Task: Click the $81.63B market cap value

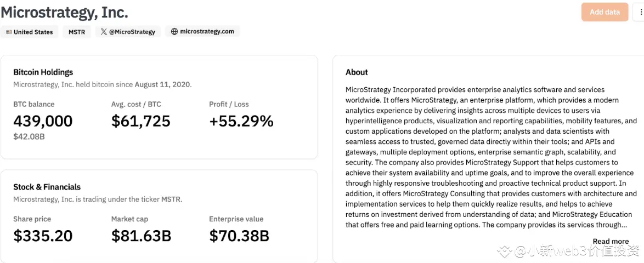Action: coord(142,236)
